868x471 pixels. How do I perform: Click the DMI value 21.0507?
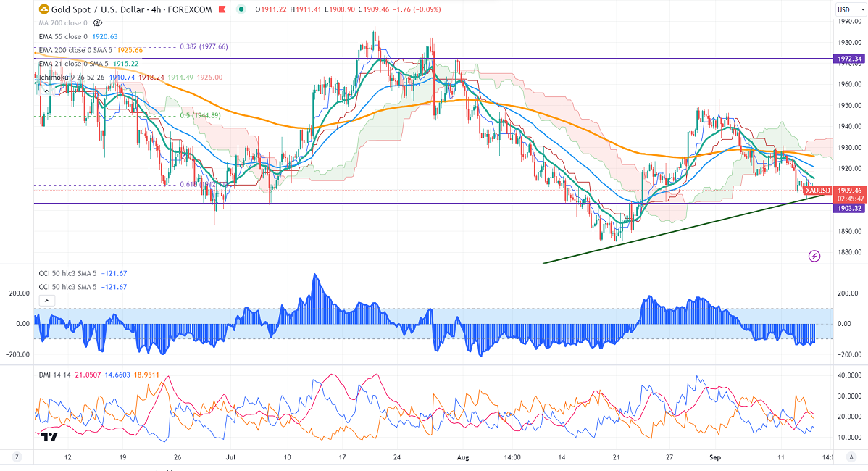coord(88,375)
